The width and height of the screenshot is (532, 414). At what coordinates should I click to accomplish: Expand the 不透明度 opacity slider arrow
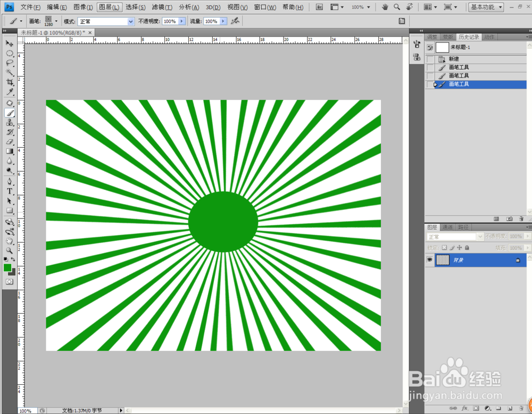pos(182,21)
